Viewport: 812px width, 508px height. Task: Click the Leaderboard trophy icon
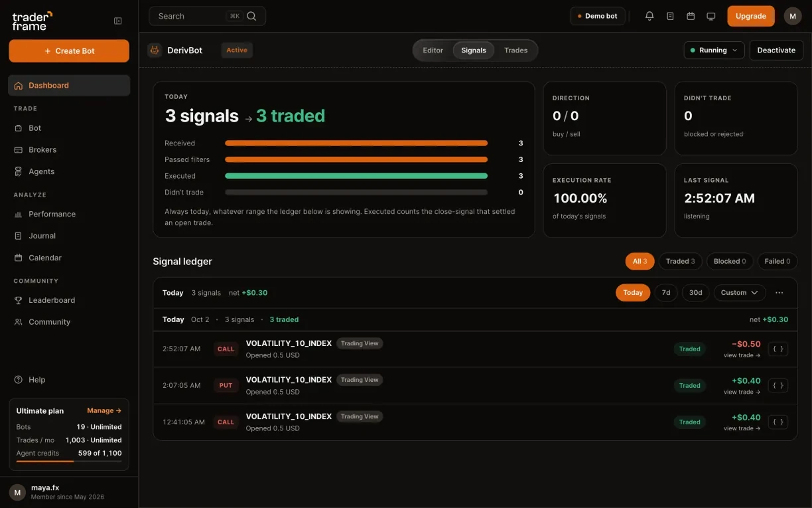pyautogui.click(x=19, y=300)
